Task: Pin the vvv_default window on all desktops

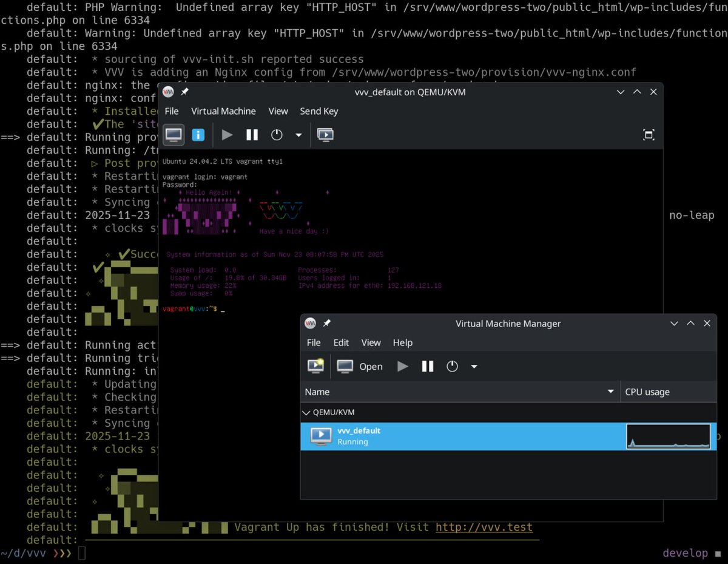Action: [184, 92]
